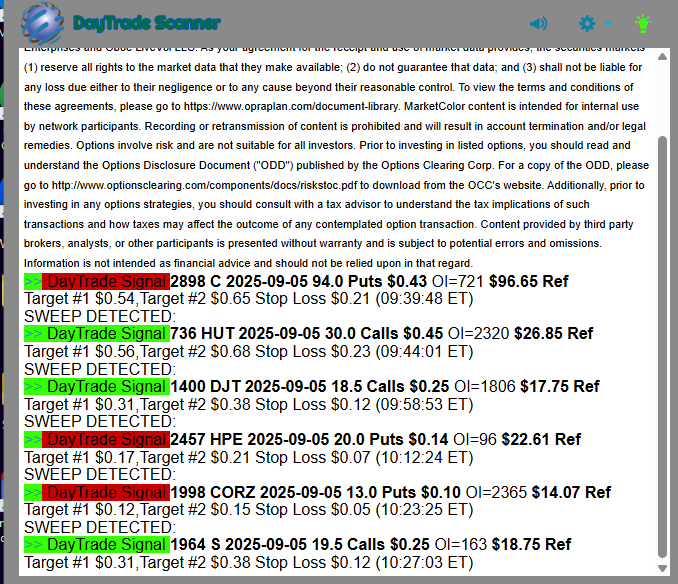The height and width of the screenshot is (584, 678).
Task: Click 'SWEEP DETECTED:' above HPE signal
Action: [x=100, y=421]
